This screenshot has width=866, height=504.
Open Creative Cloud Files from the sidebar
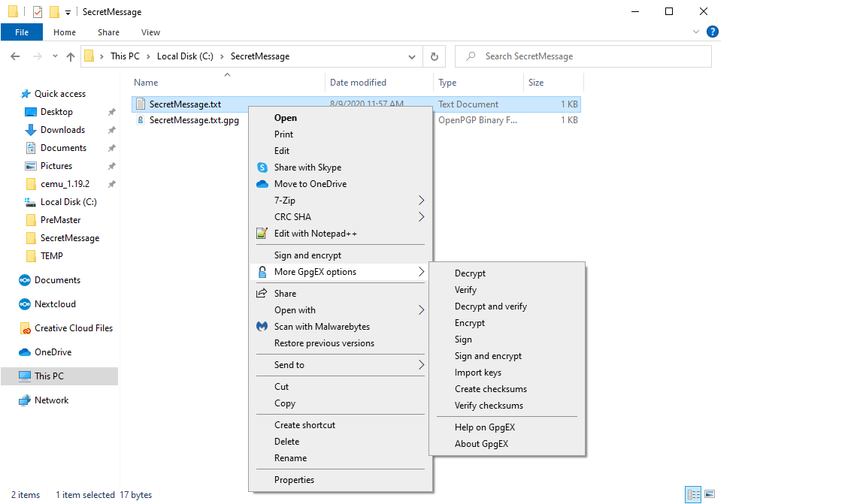click(x=72, y=327)
